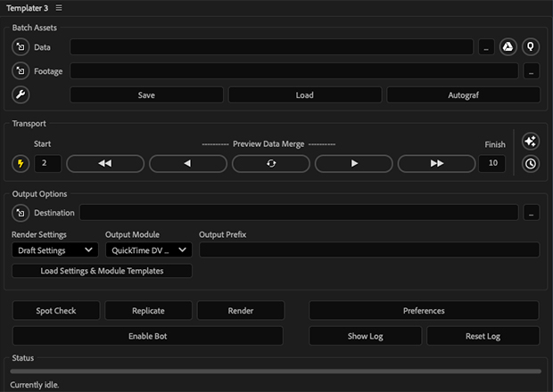Click the Footage folder link icon

click(x=21, y=70)
